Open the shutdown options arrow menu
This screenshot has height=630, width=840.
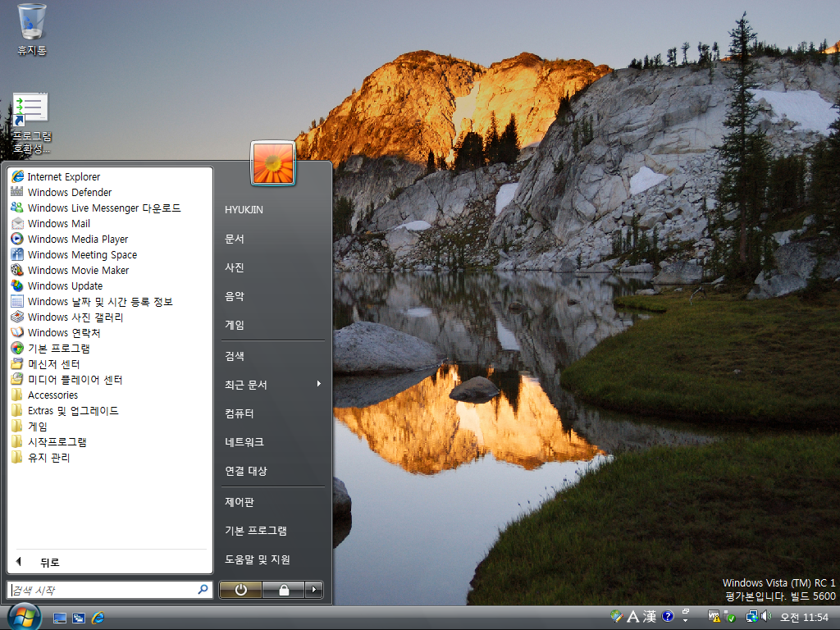(x=314, y=590)
